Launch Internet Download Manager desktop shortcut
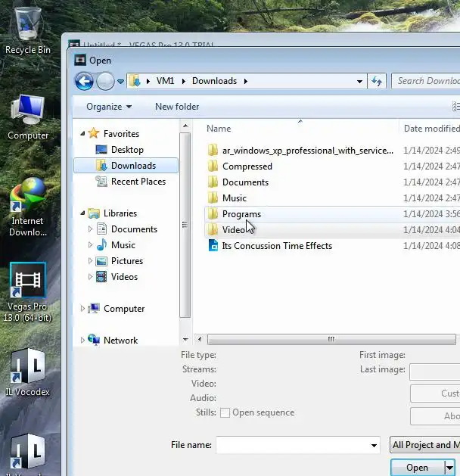Image resolution: width=460 pixels, height=476 pixels. (x=27, y=207)
